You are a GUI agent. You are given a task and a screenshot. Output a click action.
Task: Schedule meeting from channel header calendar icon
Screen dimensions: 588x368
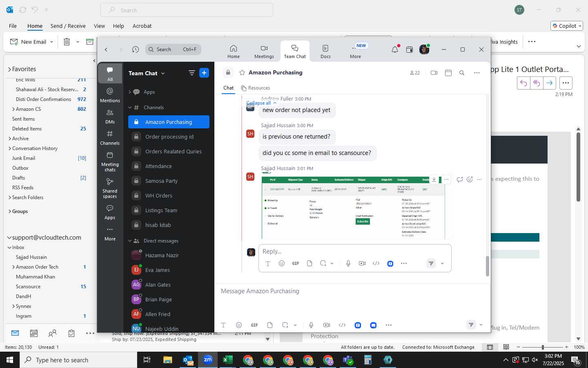click(x=448, y=73)
